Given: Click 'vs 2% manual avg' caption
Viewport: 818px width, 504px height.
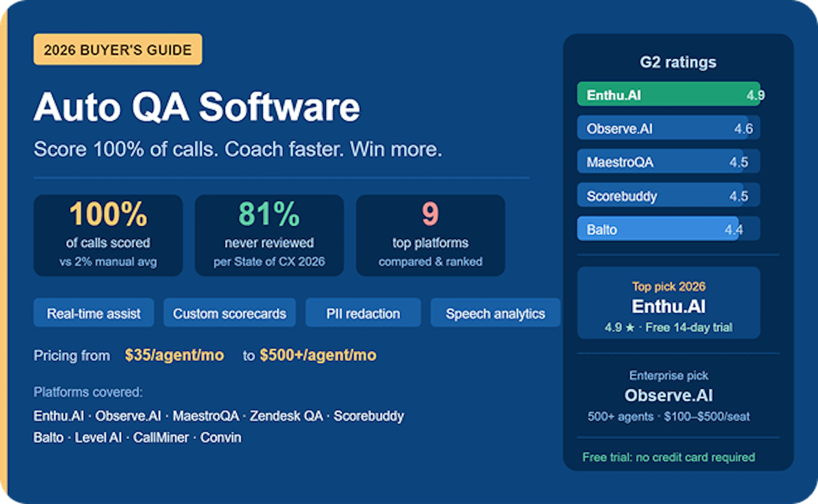Looking at the screenshot, I should 108,262.
